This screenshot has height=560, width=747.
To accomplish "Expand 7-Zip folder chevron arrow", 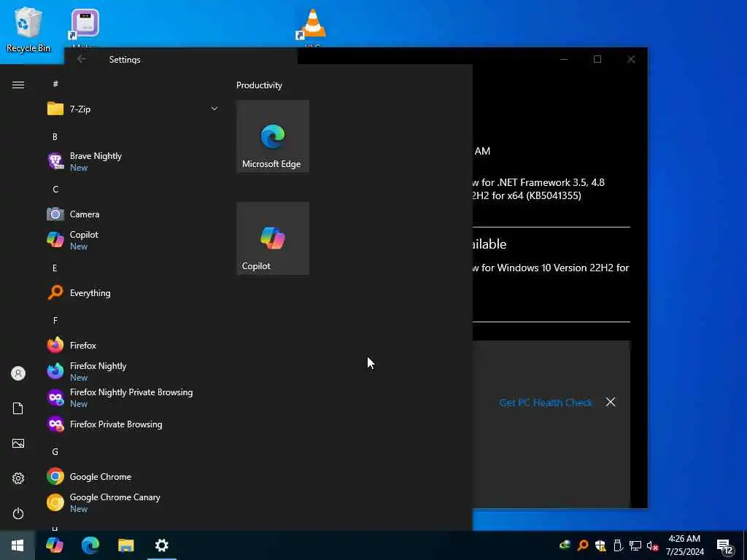I will pos(214,109).
